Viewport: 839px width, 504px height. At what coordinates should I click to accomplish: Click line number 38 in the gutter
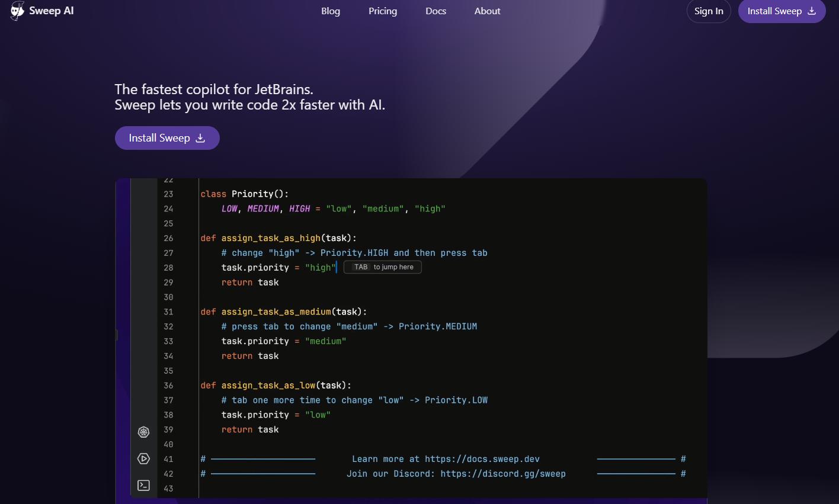pos(168,415)
